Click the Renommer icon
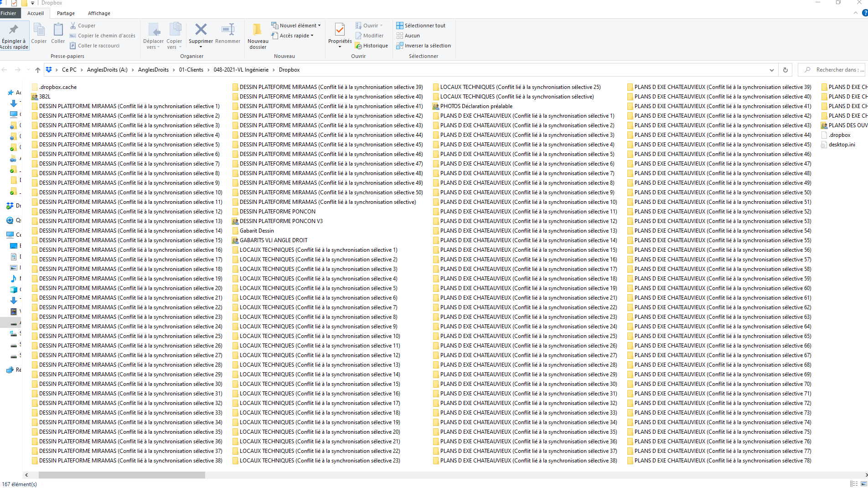This screenshot has width=868, height=488. 228,32
